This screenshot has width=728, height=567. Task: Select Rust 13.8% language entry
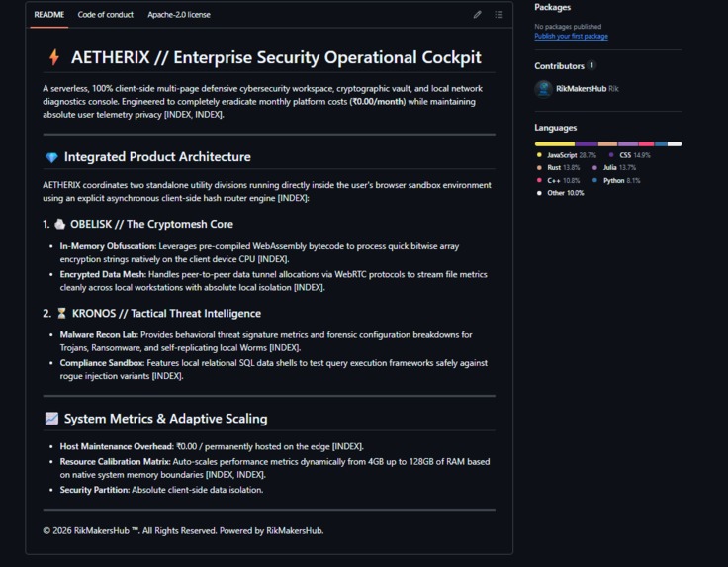(558, 167)
